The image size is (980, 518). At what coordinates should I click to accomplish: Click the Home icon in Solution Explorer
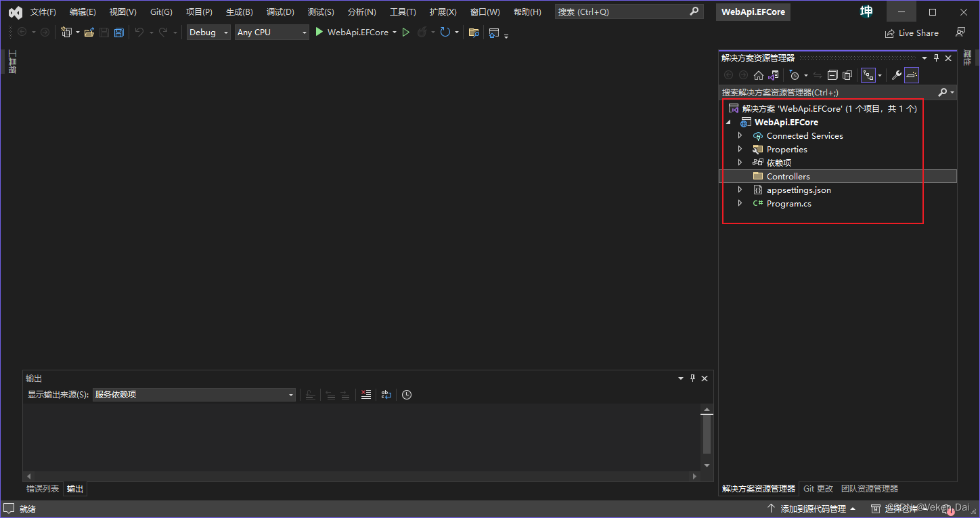click(x=759, y=74)
